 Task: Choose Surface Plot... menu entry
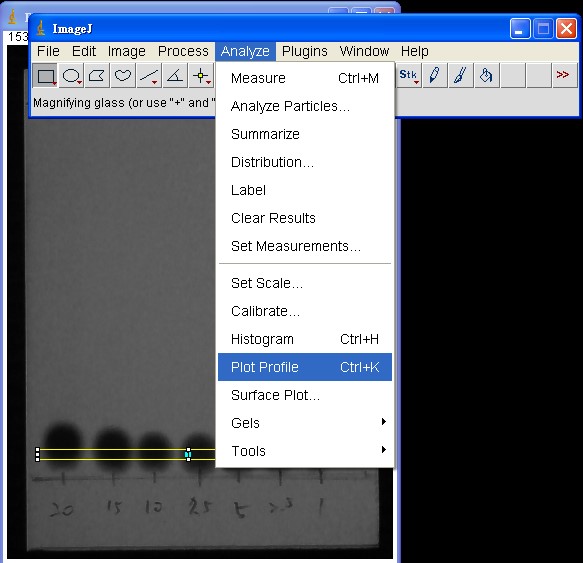click(x=305, y=395)
